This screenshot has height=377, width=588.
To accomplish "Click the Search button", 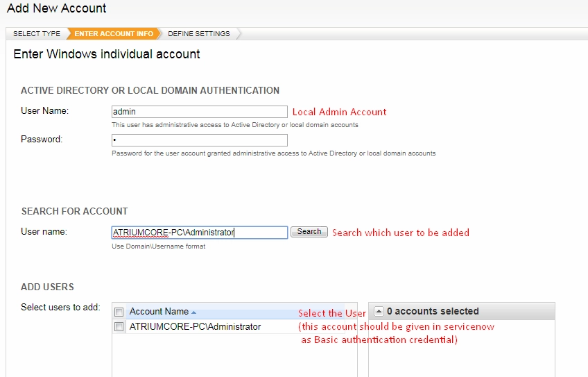I will click(309, 232).
